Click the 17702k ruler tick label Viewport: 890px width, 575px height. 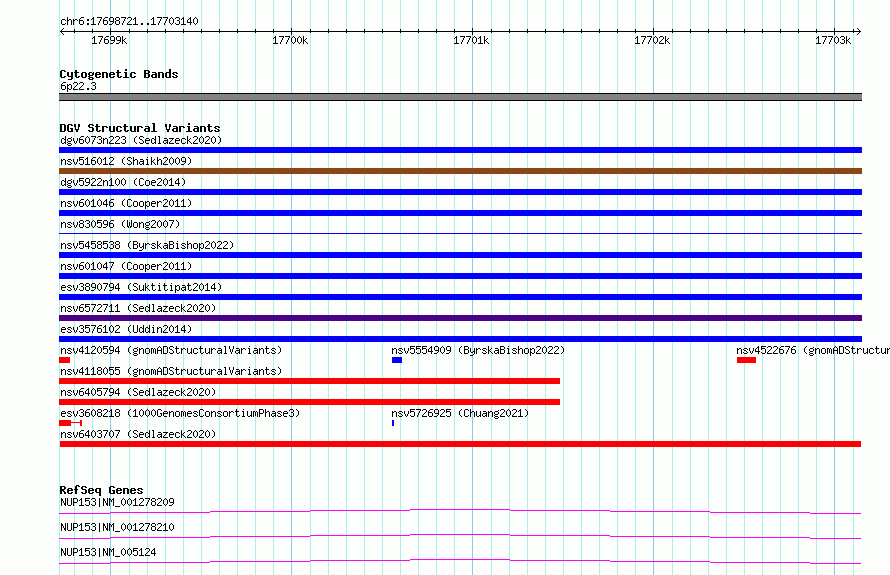pos(652,40)
